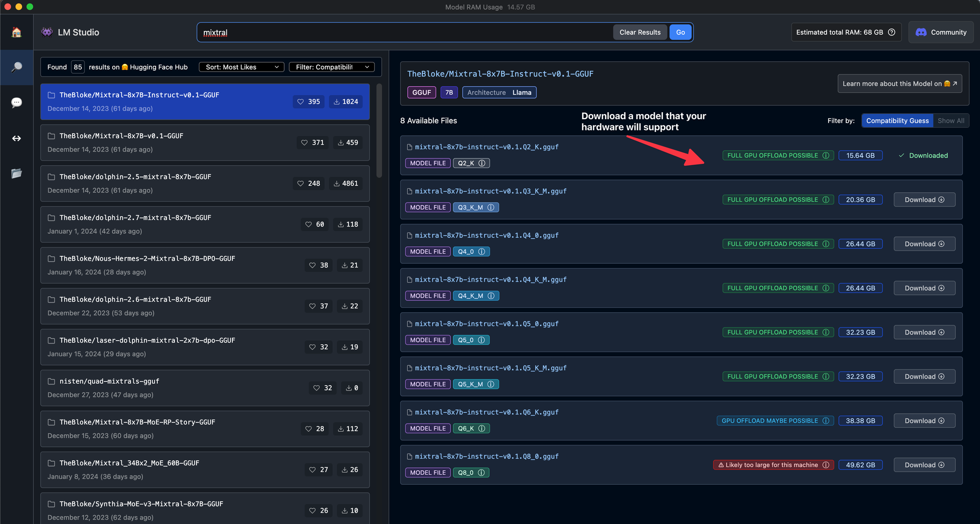Select TheBloke/dolphin-2.7-mixtral-8x7b-GGUF result
The height and width of the screenshot is (524, 980).
click(205, 225)
